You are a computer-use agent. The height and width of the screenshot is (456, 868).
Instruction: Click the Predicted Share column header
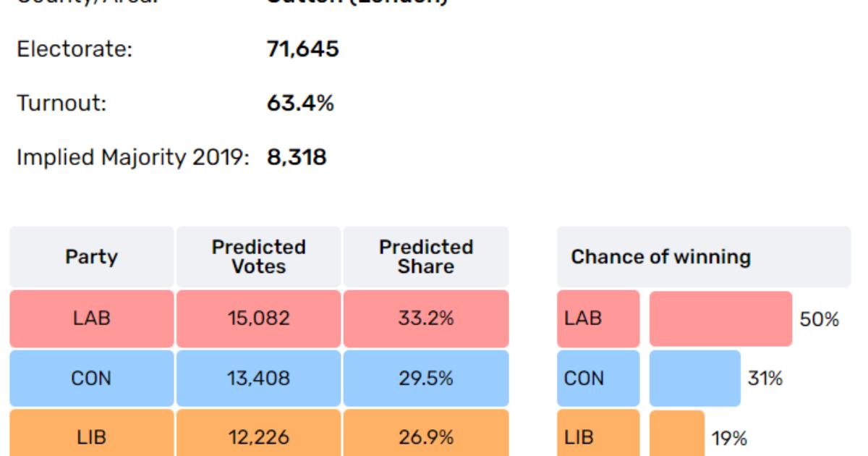(x=425, y=257)
